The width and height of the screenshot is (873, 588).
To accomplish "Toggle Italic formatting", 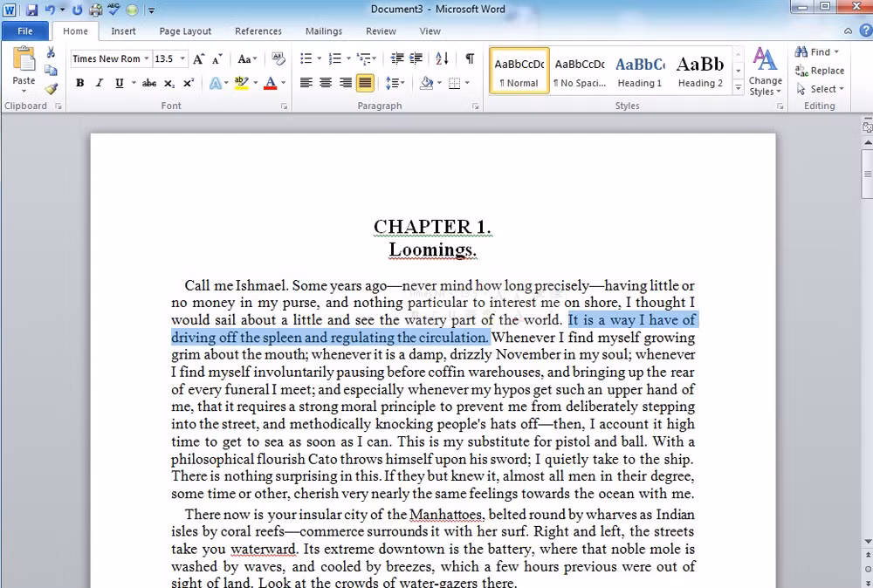I will [x=100, y=84].
